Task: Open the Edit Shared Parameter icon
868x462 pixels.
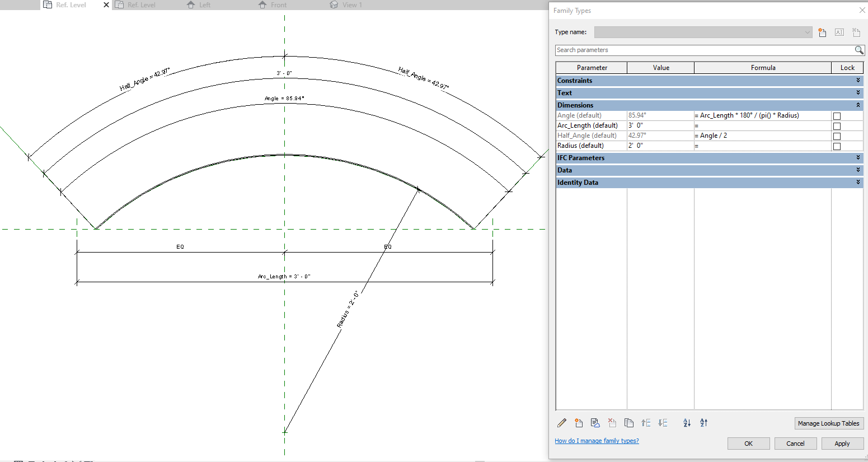Action: point(595,423)
